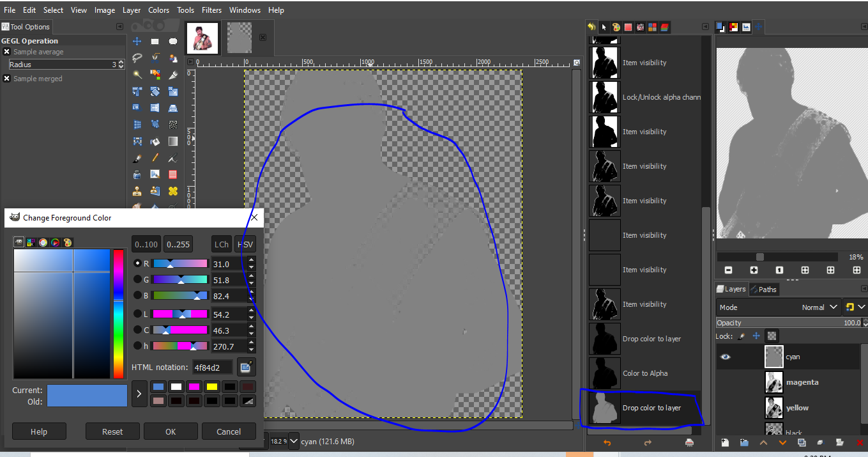Select the Pencil tool
868x457 pixels.
pos(155,158)
